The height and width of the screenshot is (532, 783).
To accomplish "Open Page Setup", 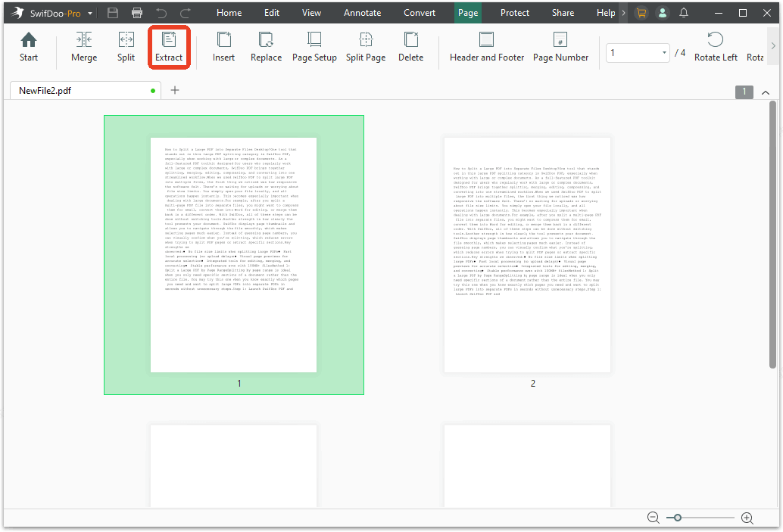I will [314, 48].
